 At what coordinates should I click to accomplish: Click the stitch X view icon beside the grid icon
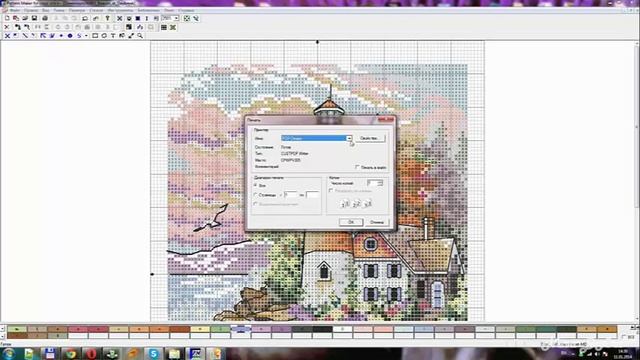coord(173,27)
